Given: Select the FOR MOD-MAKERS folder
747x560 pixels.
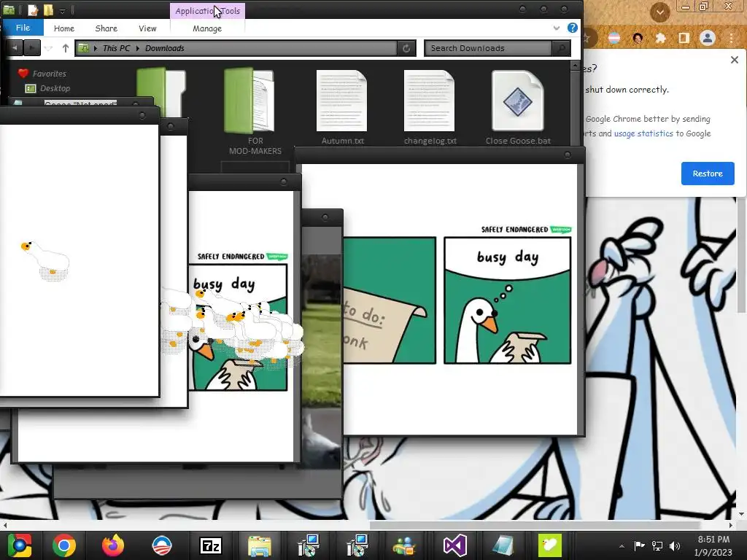Looking at the screenshot, I should [254, 112].
